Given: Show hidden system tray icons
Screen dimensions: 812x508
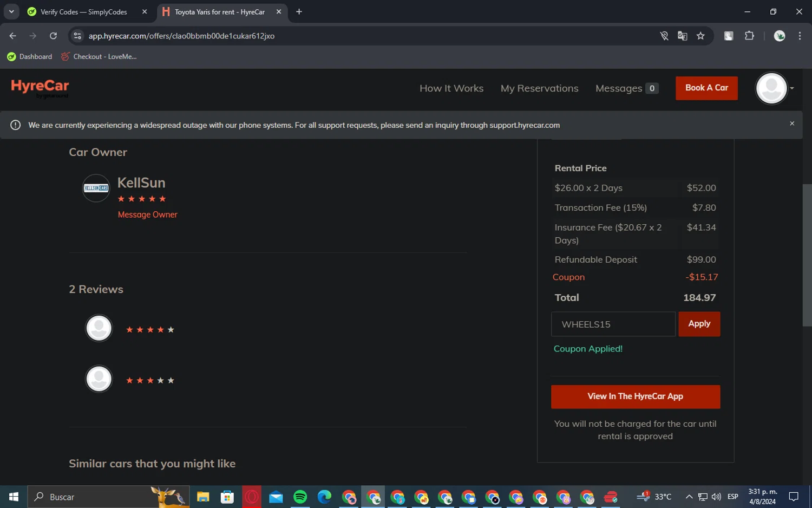Looking at the screenshot, I should [x=689, y=497].
